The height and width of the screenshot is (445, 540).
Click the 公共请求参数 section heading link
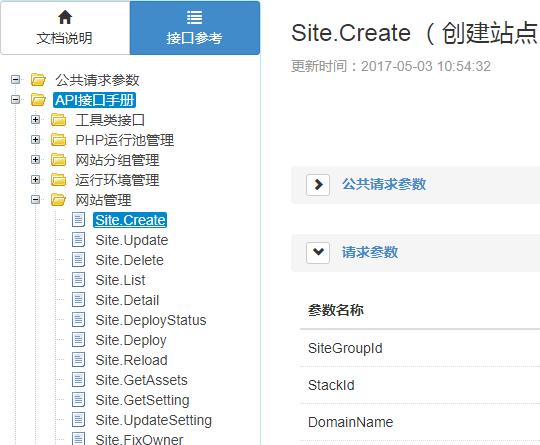(x=384, y=184)
